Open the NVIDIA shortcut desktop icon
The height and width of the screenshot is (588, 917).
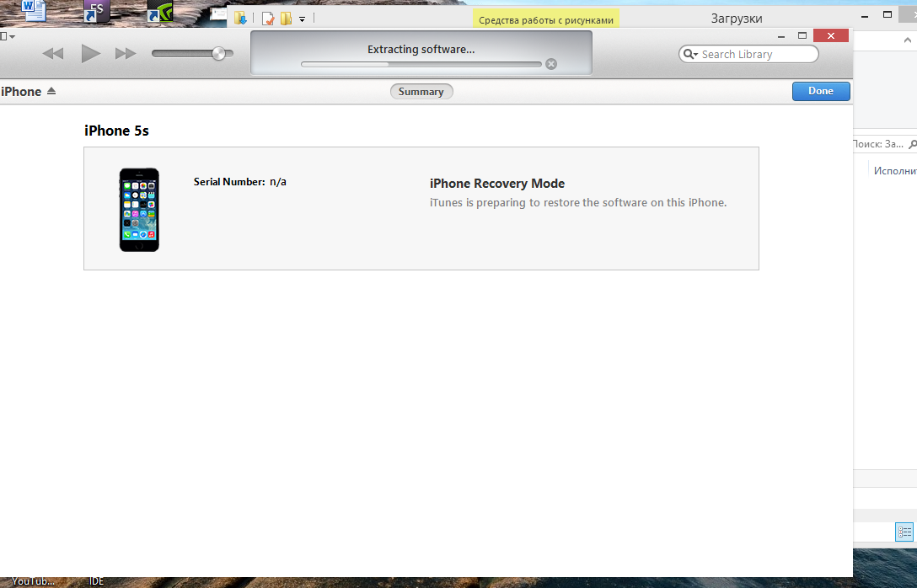coord(159,11)
